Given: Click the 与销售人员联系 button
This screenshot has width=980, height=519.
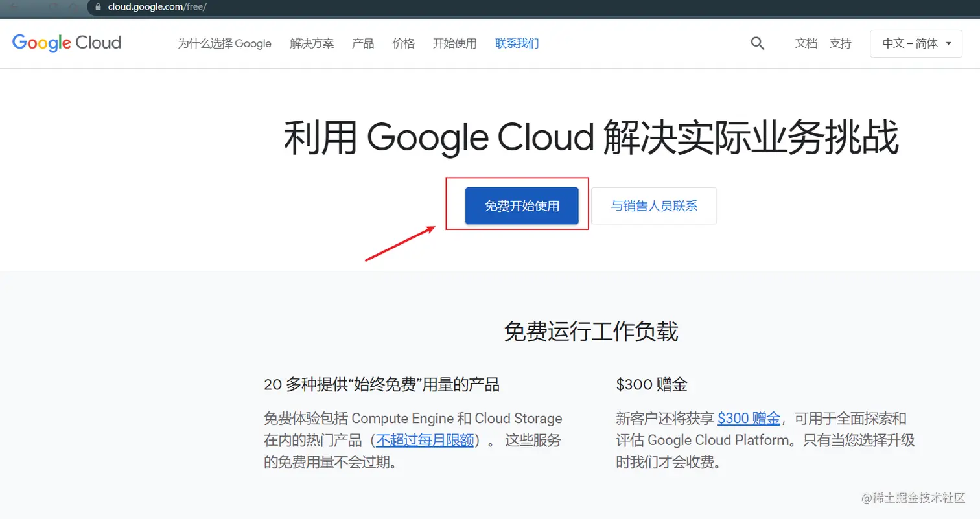Looking at the screenshot, I should pos(654,206).
